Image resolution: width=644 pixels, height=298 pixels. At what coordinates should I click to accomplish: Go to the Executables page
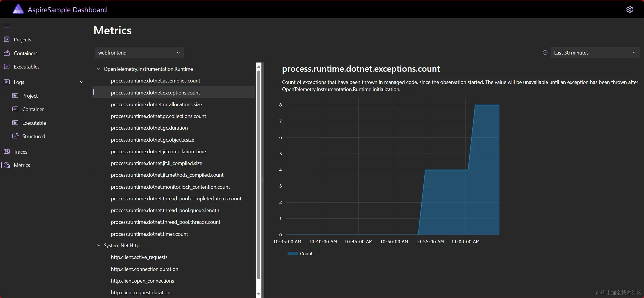tap(27, 67)
